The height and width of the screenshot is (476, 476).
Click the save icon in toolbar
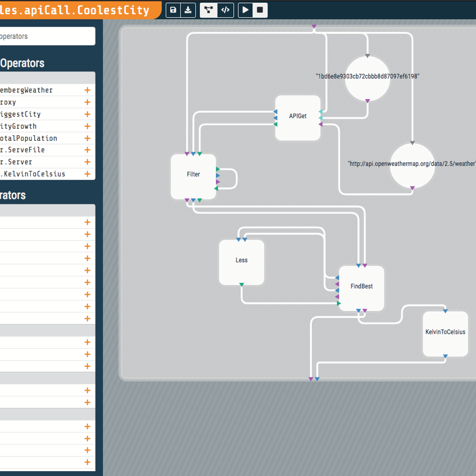(x=173, y=10)
